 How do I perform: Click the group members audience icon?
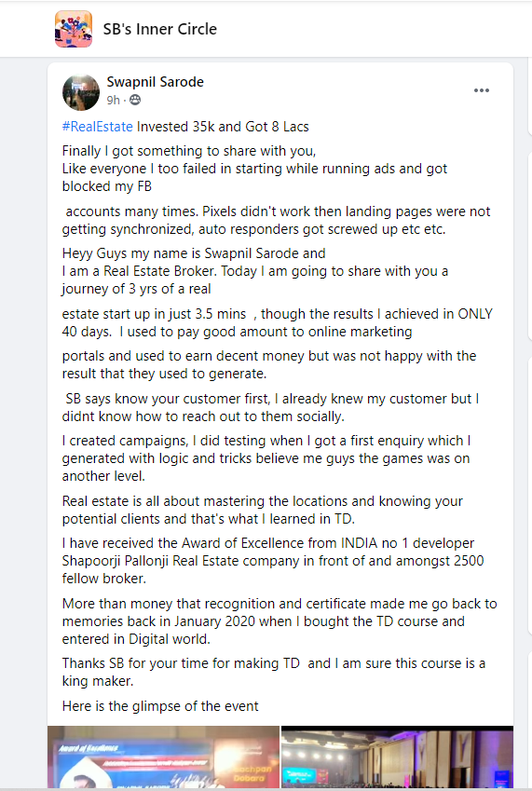(135, 100)
